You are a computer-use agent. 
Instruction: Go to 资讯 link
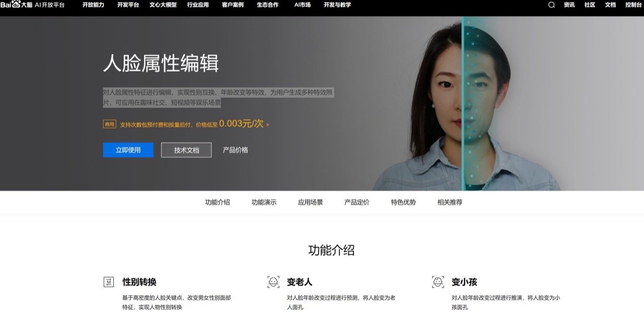[569, 5]
